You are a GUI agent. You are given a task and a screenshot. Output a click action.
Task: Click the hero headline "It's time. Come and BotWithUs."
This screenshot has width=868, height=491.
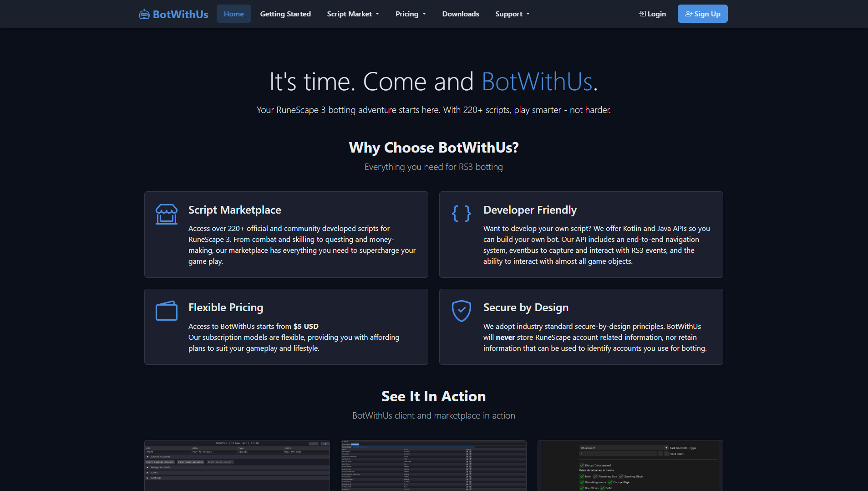point(434,82)
